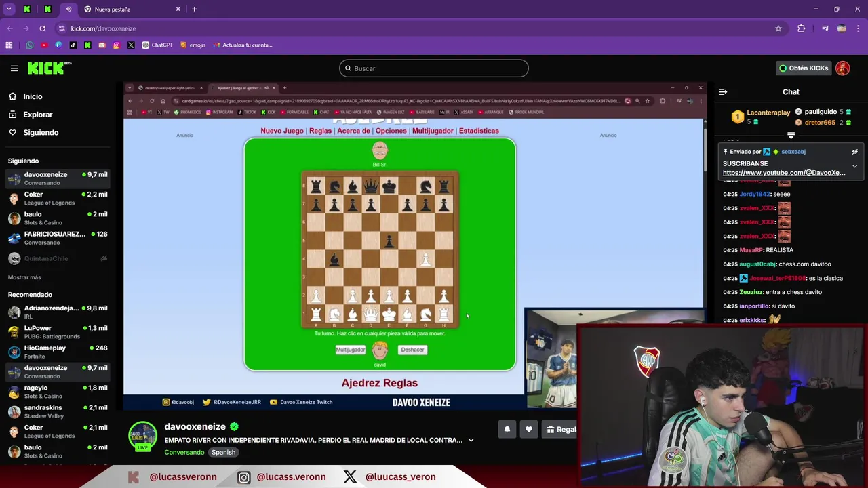Open the Chrome three-dot menu
The image size is (868, 488).
click(858, 28)
